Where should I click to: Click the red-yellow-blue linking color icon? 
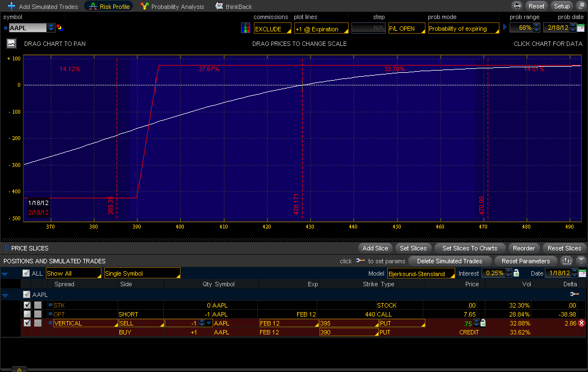pyautogui.click(x=59, y=27)
